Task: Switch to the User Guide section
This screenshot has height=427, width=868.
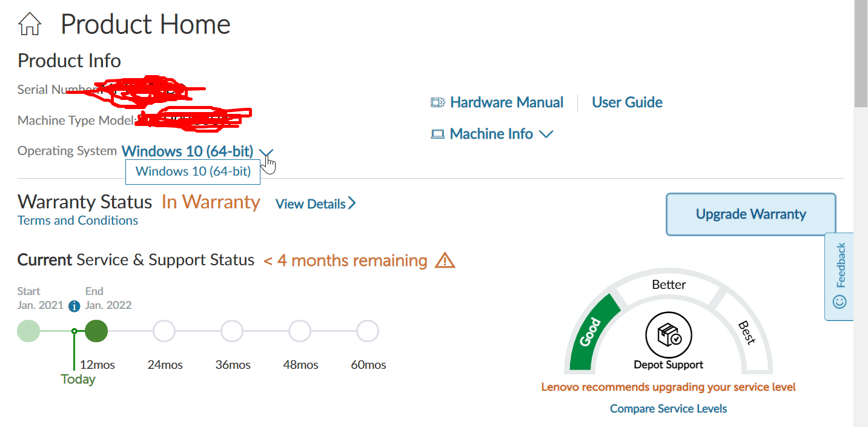Action: [x=627, y=102]
